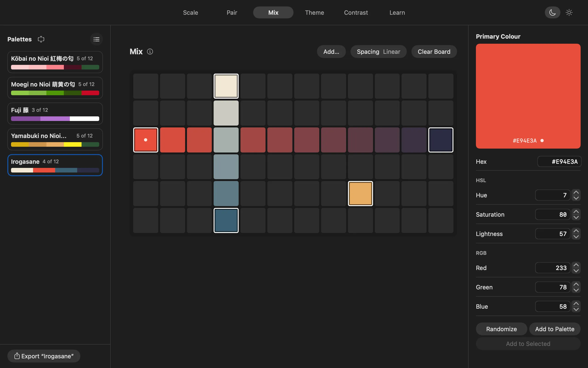Open the Spacing Linear dropdown
The image size is (588, 368).
coord(378,52)
